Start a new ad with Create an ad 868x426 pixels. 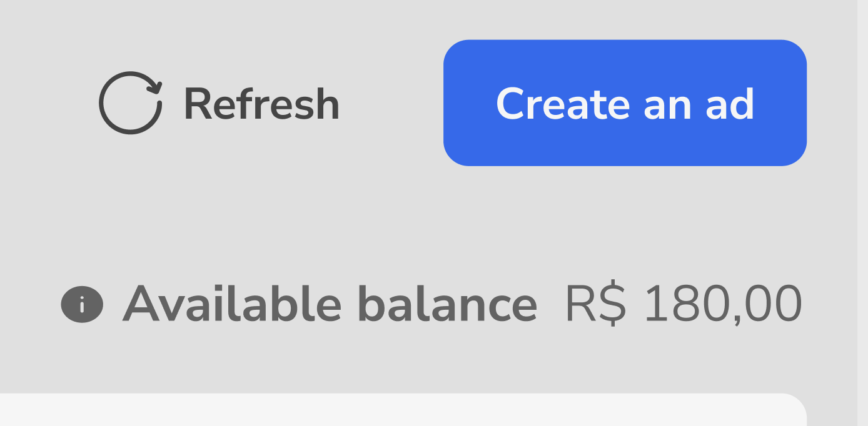[x=625, y=103]
